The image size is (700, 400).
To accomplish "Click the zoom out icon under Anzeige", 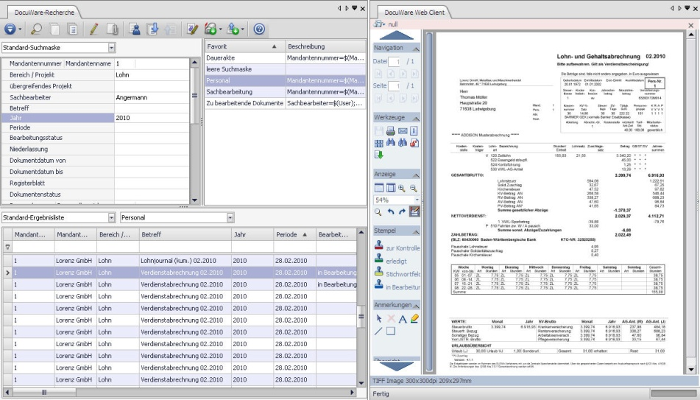I will tap(414, 188).
